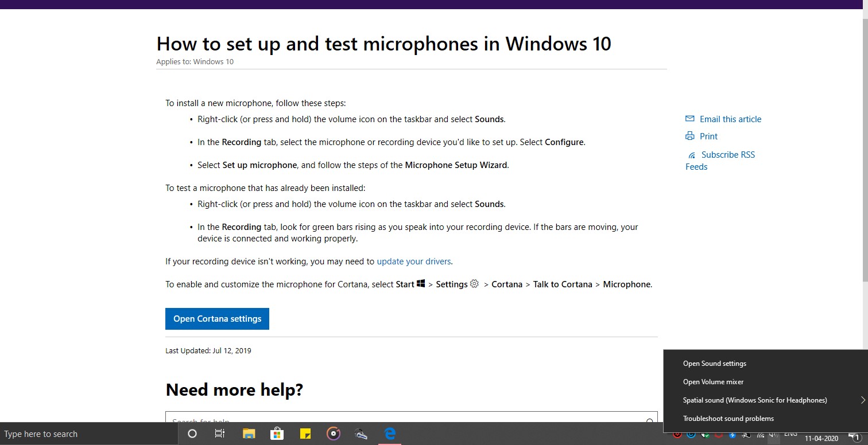Open Microsoft Store from taskbar
868x445 pixels.
click(277, 434)
